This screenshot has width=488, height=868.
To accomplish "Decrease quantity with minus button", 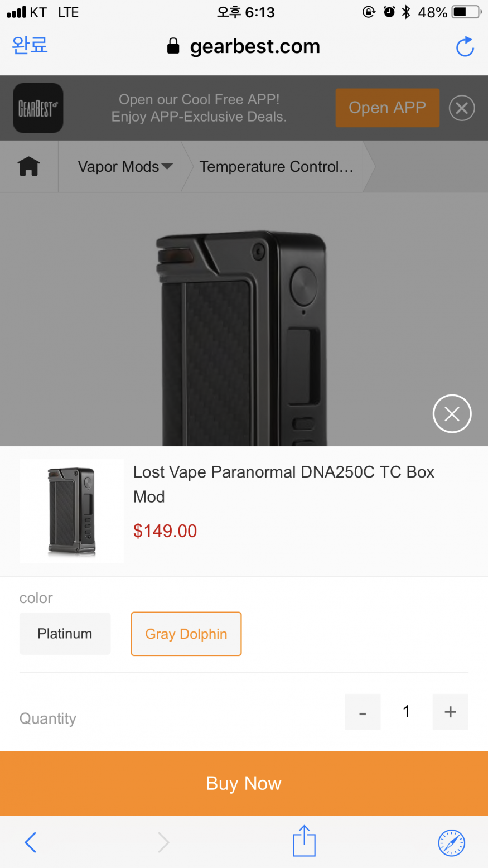I will [363, 712].
